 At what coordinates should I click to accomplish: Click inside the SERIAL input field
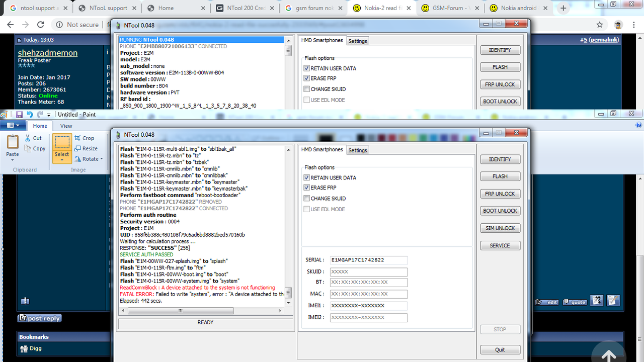pos(368,260)
